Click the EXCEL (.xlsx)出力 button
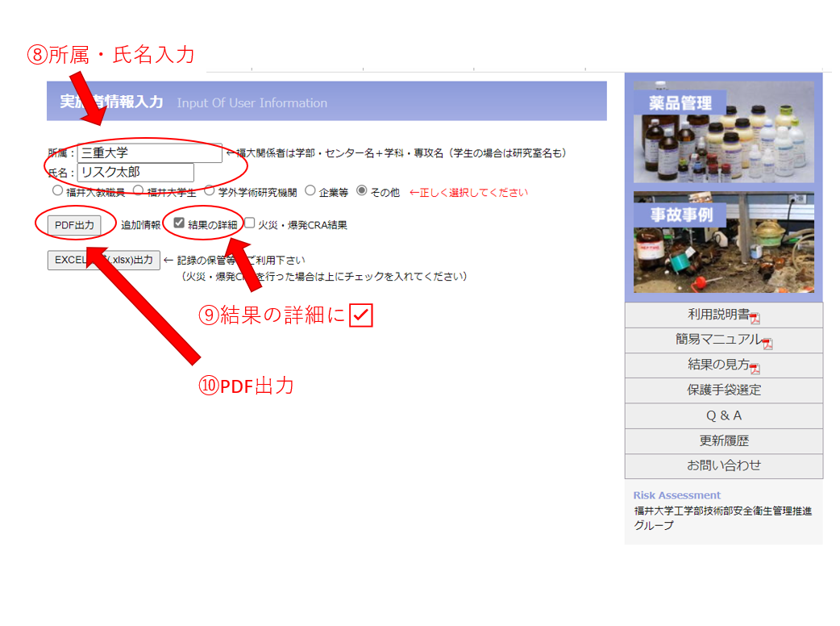 104,260
